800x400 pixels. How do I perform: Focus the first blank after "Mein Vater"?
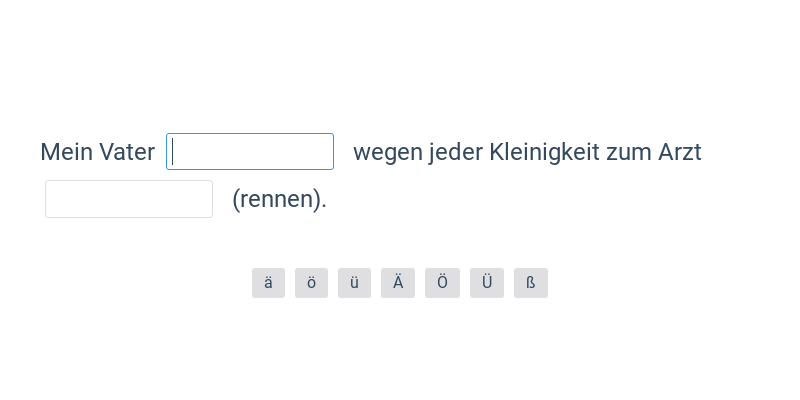pyautogui.click(x=250, y=152)
